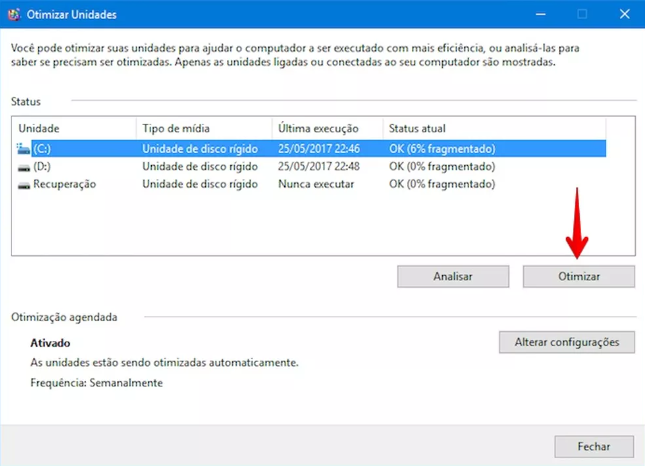Viewport: 645px width, 466px height.
Task: Select the Recuperação row name
Action: [x=65, y=184]
